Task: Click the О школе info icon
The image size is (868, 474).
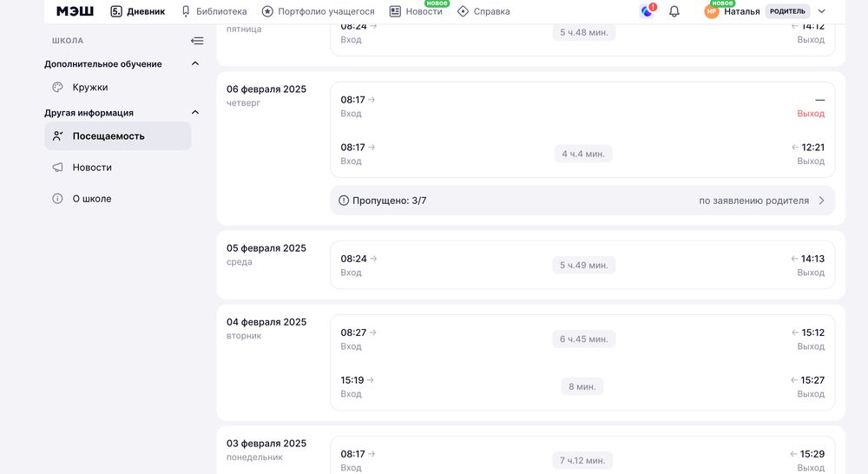Action: tap(57, 199)
